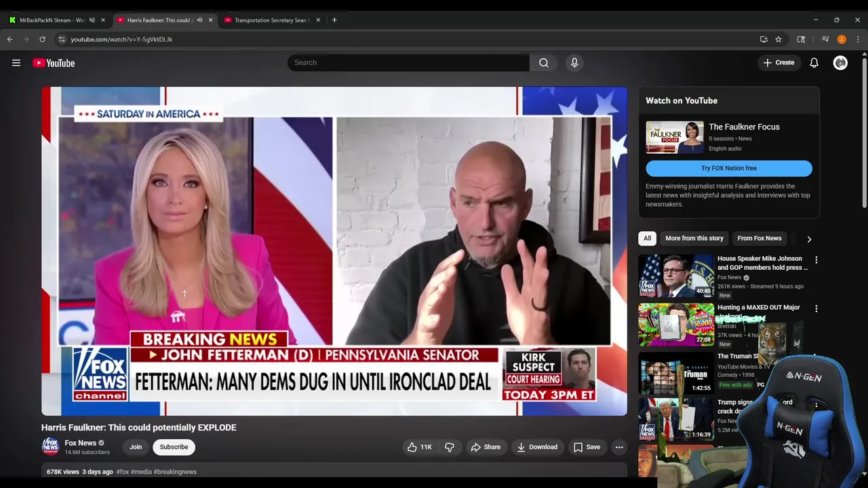The height and width of the screenshot is (488, 868).
Task: Open more actions ellipsis under video
Action: (x=619, y=447)
